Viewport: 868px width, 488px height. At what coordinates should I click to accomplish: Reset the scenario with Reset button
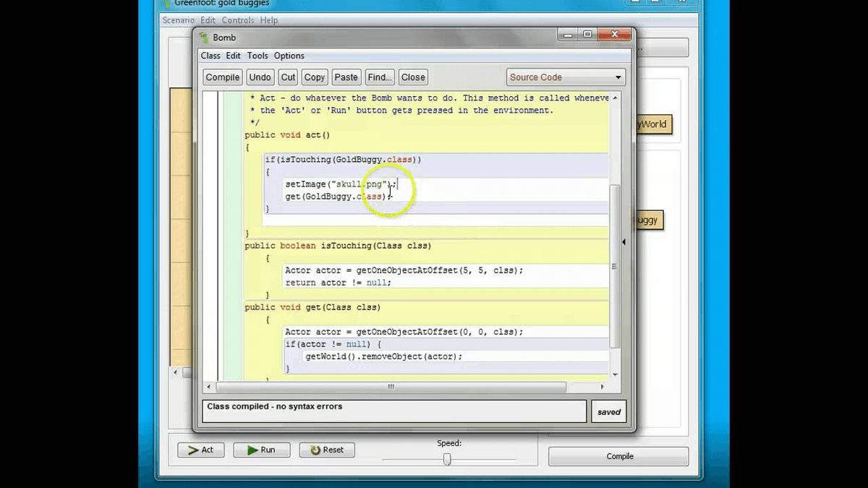[327, 450]
